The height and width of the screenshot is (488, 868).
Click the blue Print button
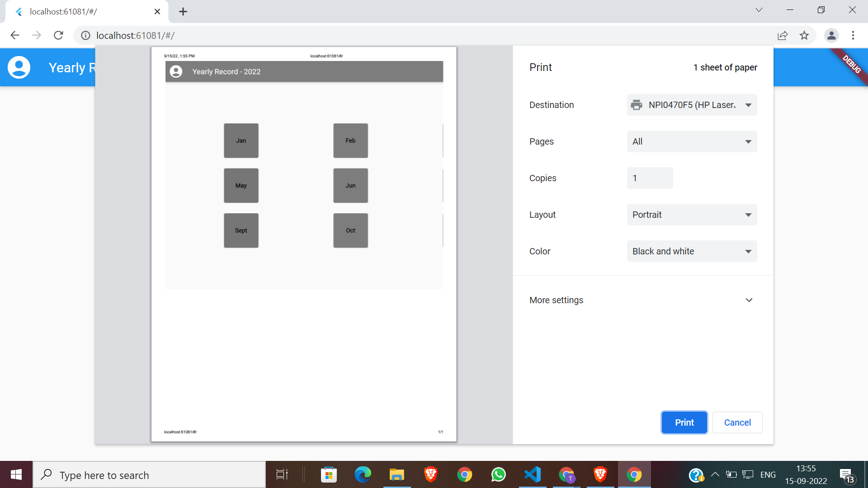[x=684, y=422]
